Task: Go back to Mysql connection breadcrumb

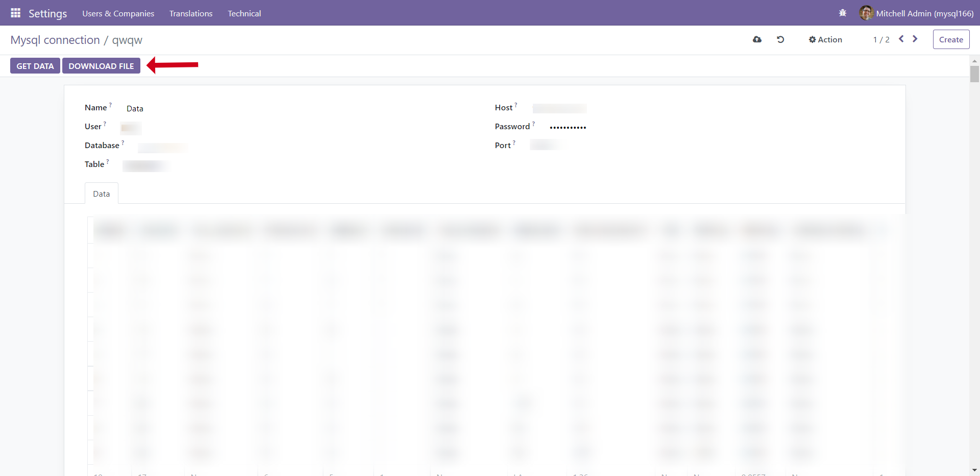Action: (x=55, y=40)
